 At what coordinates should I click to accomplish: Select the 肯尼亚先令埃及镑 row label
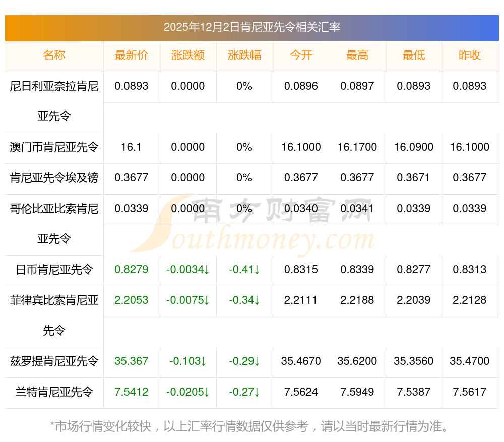click(x=54, y=178)
